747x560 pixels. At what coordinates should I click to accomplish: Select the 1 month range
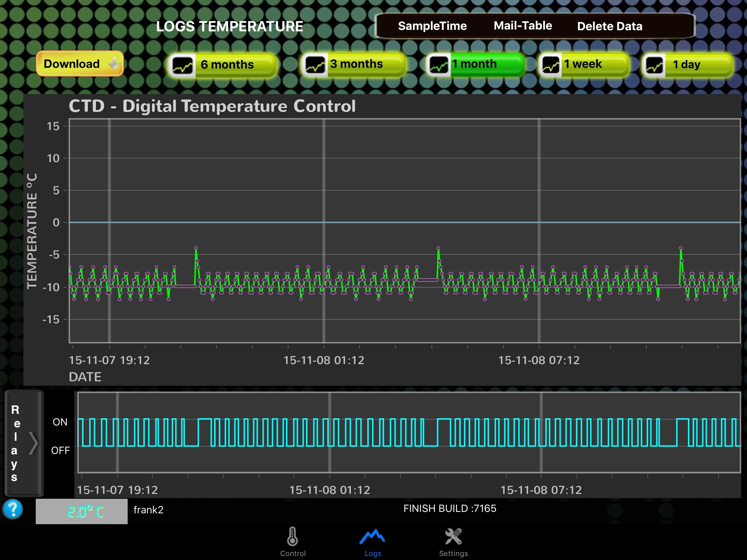tap(476, 65)
